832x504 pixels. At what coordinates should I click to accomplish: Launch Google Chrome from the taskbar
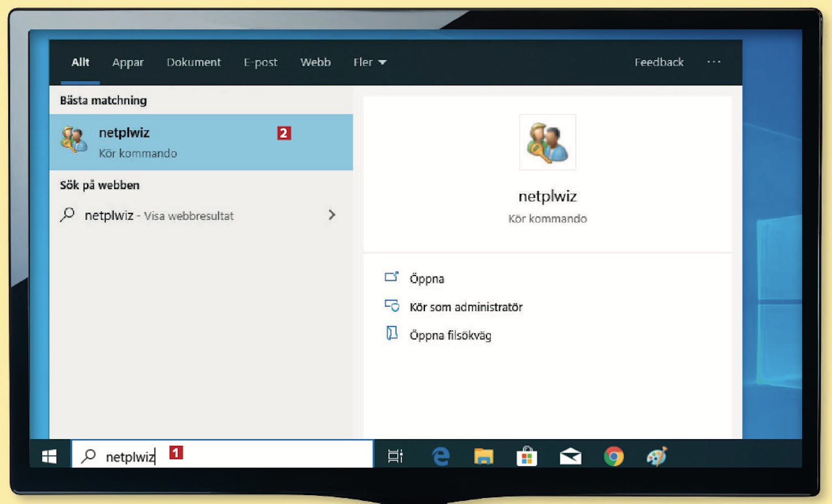pyautogui.click(x=613, y=456)
